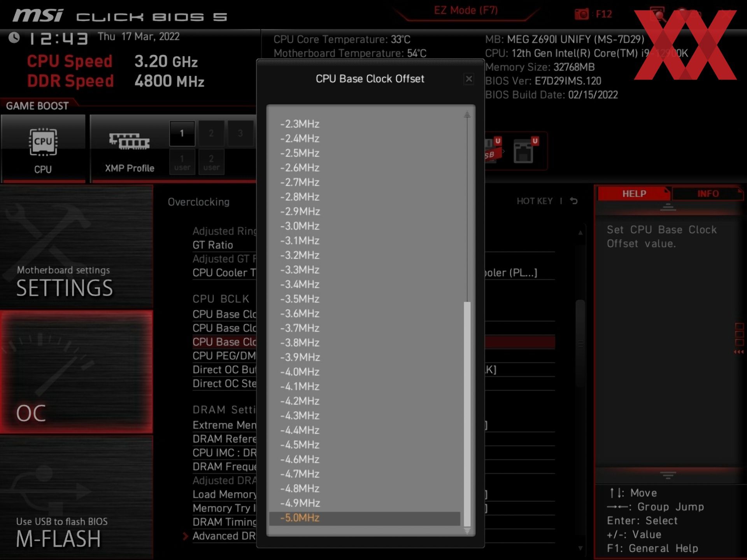The image size is (747, 560).
Task: Collapse help panel via top handle
Action: click(x=668, y=207)
